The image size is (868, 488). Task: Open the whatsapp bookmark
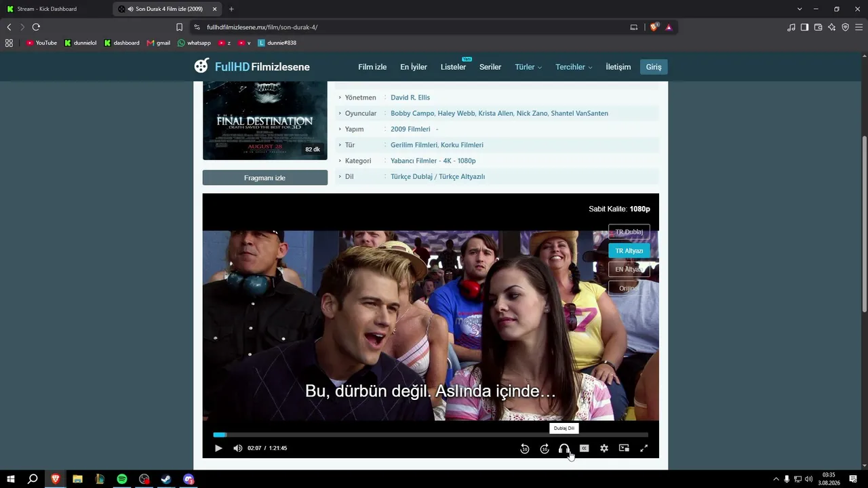[x=194, y=43]
